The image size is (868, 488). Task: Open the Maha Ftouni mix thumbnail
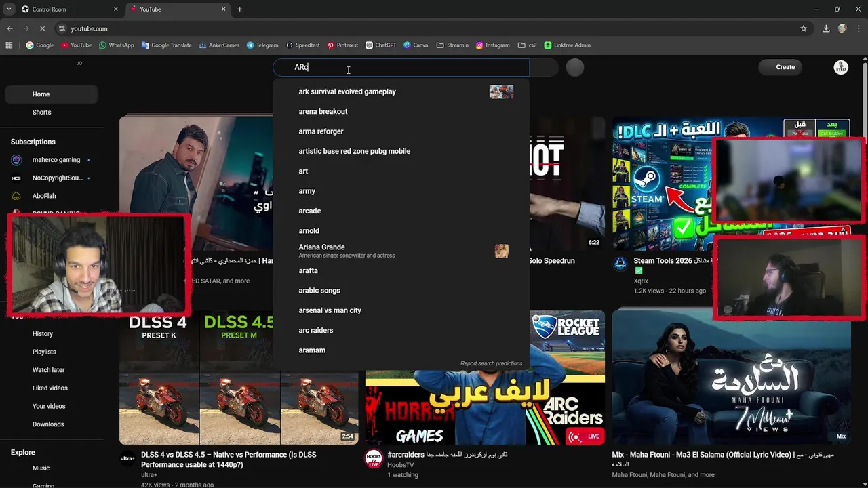click(x=731, y=377)
